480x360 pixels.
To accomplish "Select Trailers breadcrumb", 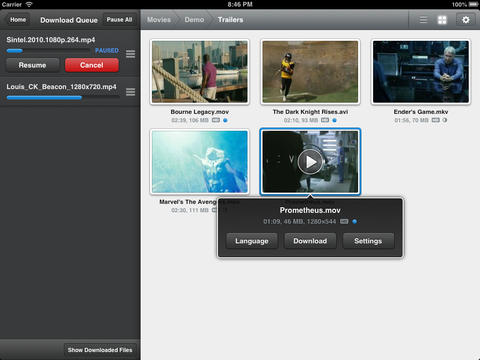I will coord(230,20).
